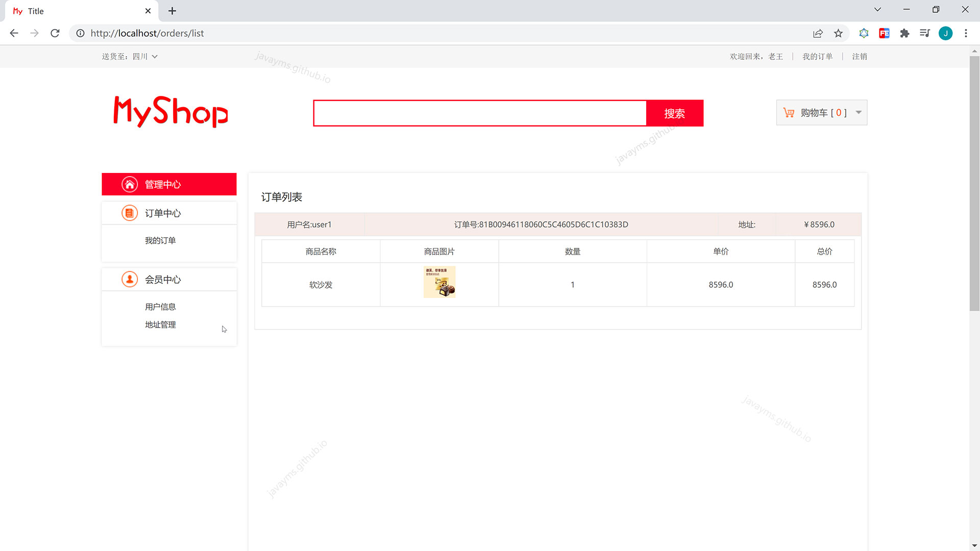Click the shopping cart icon
This screenshot has height=551, width=980.
[789, 112]
